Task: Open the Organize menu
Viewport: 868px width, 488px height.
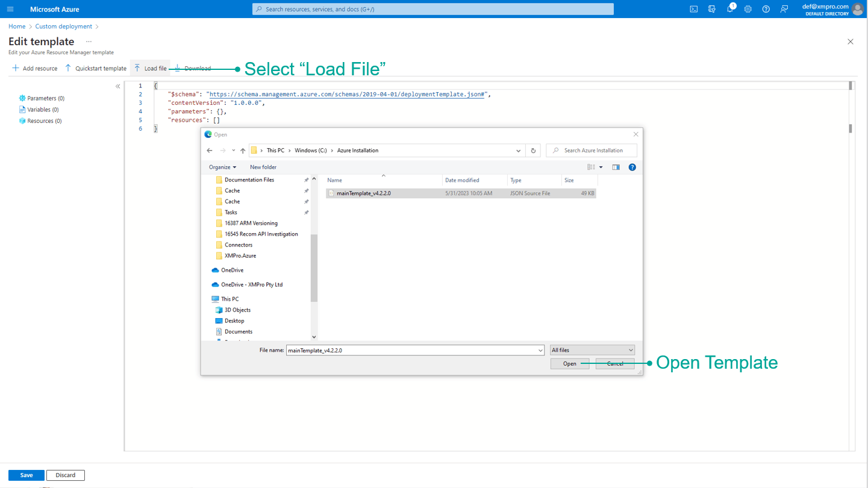Action: pos(222,167)
